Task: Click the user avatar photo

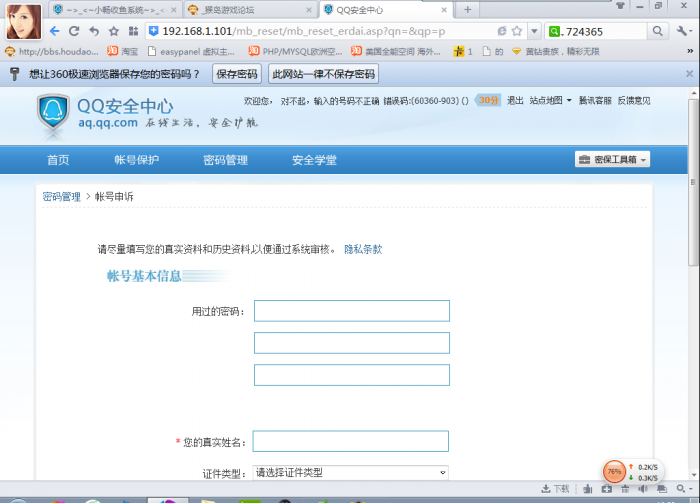Action: pyautogui.click(x=24, y=21)
